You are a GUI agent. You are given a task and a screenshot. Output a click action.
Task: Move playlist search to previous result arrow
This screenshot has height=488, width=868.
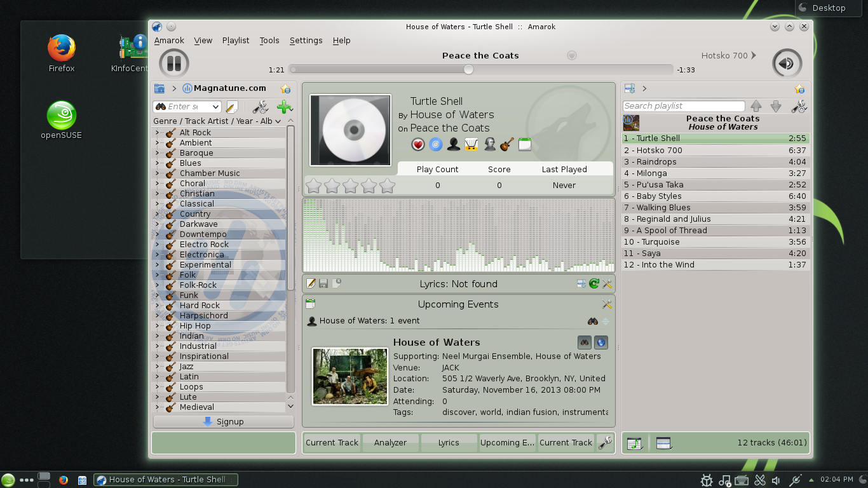(x=756, y=106)
